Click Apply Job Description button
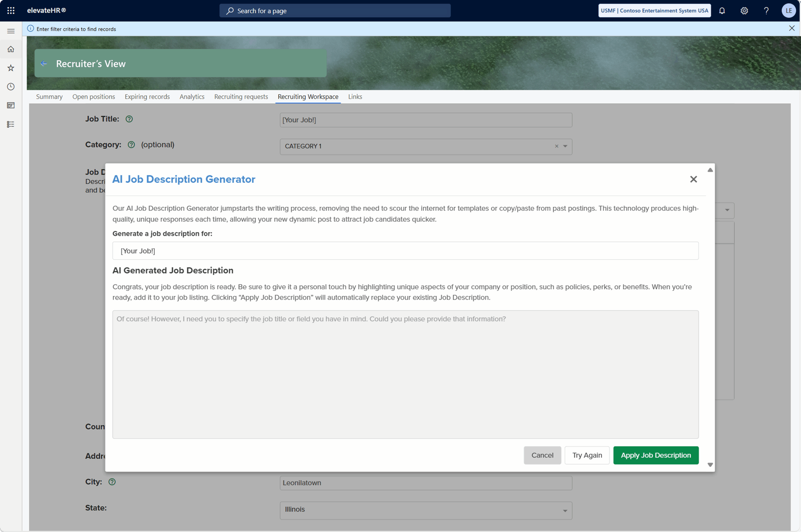This screenshot has width=801, height=532. (656, 455)
